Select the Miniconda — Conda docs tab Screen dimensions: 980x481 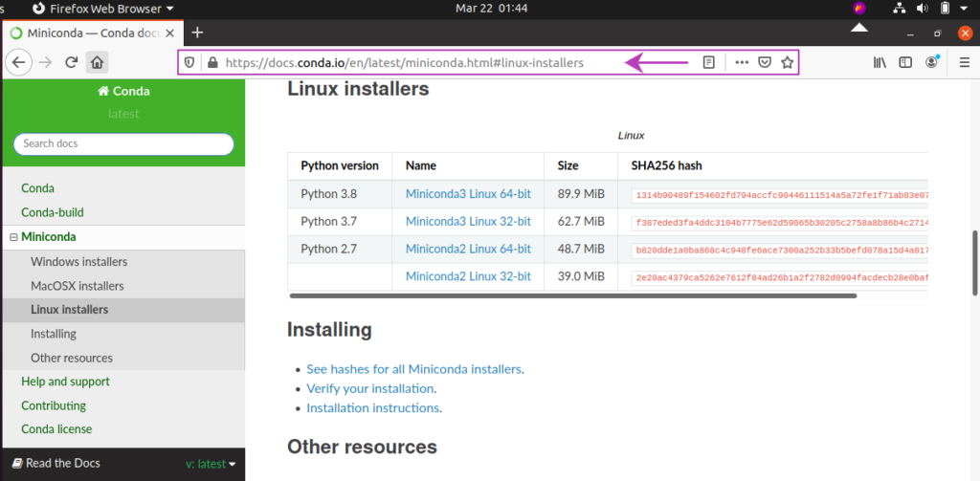point(93,33)
